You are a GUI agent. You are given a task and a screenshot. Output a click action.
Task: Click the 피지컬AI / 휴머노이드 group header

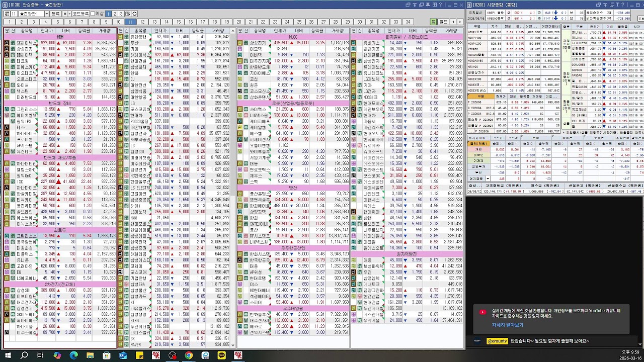[x=407, y=37]
